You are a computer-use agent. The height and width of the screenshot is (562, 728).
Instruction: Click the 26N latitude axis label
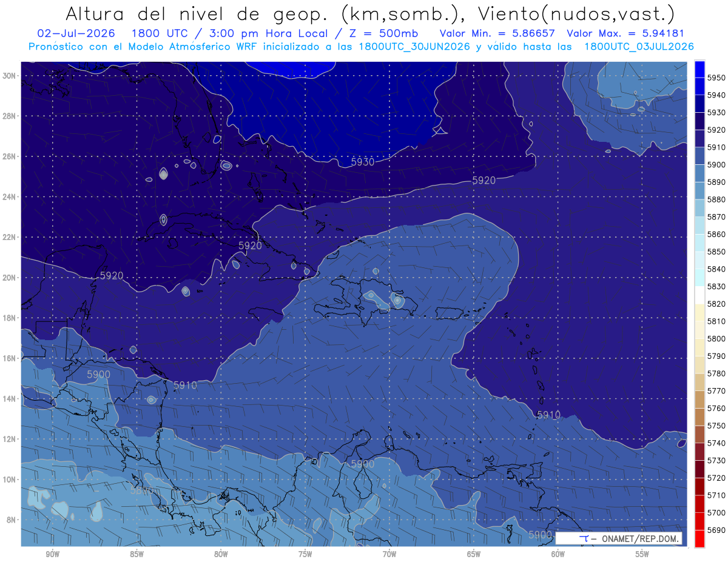[x=9, y=156]
